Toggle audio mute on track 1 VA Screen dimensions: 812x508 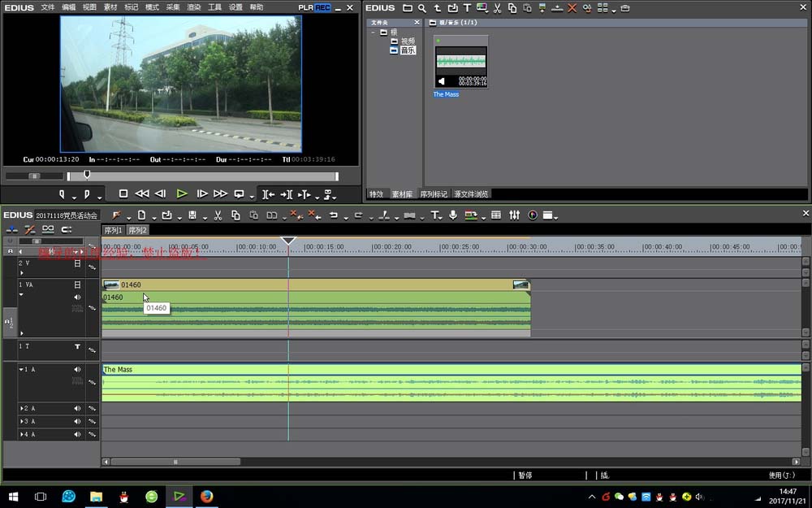point(78,297)
